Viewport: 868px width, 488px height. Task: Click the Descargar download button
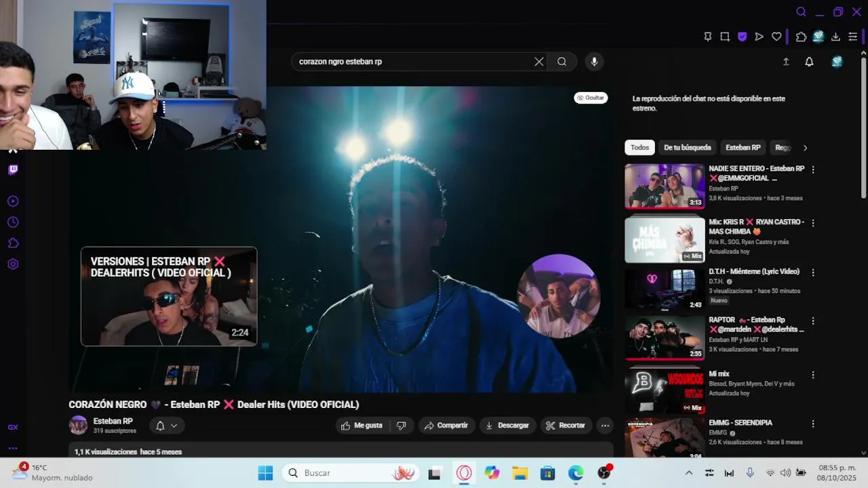pyautogui.click(x=508, y=426)
